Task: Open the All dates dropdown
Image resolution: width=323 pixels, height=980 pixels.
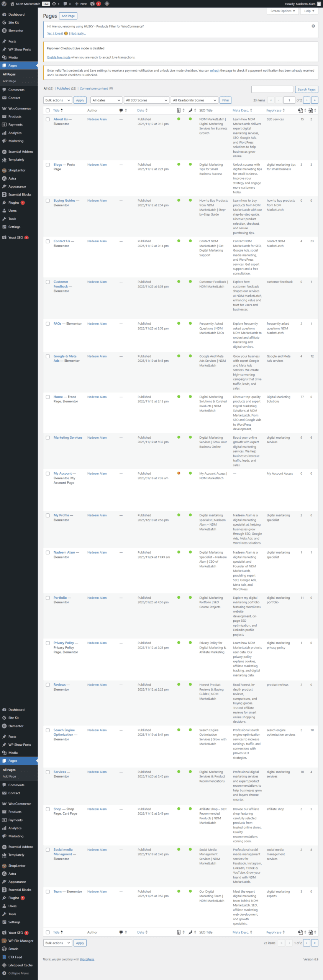Action: (x=106, y=100)
